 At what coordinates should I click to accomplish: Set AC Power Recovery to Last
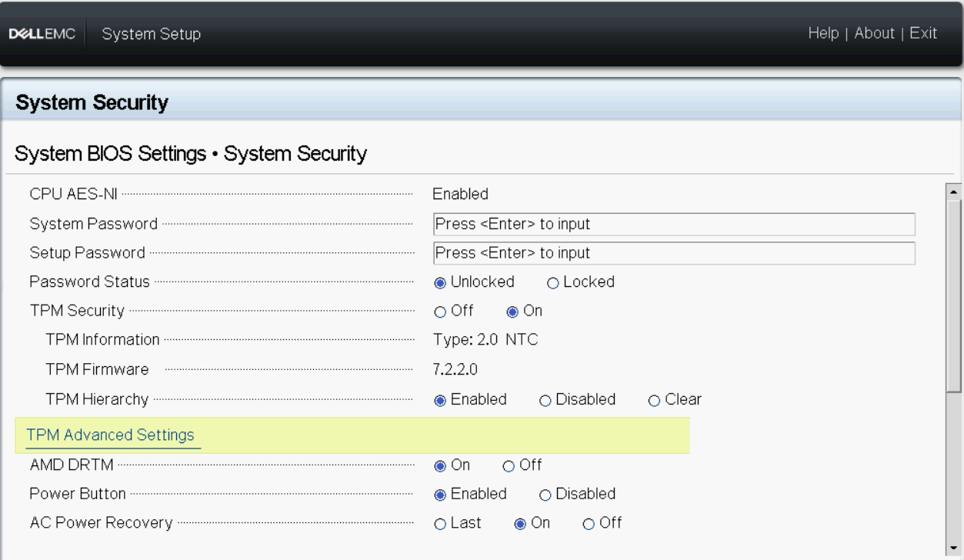coord(440,523)
